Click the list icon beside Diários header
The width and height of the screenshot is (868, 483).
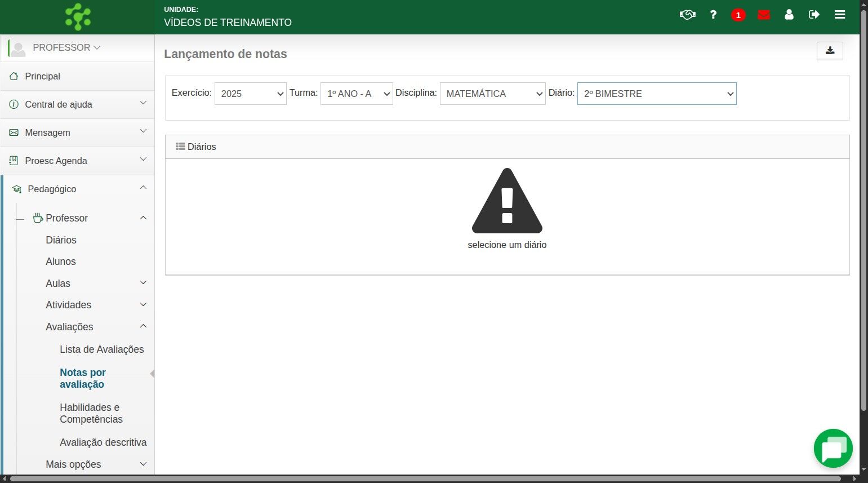pos(180,147)
